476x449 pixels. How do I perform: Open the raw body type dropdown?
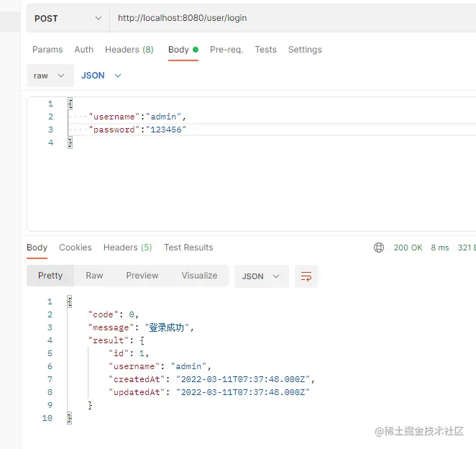[50, 76]
